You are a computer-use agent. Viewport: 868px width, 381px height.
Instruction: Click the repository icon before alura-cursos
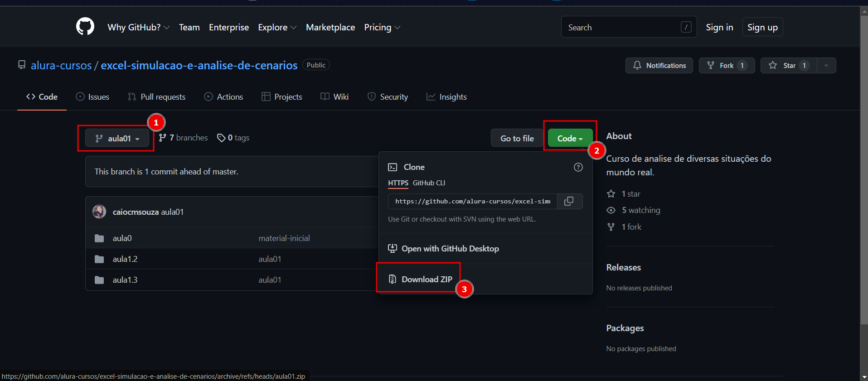pyautogui.click(x=22, y=65)
